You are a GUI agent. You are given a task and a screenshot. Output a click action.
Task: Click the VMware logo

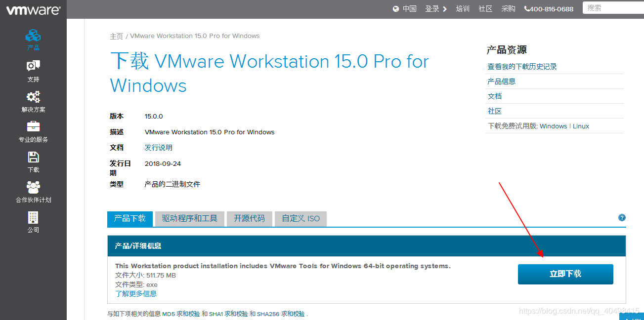coord(33,9)
